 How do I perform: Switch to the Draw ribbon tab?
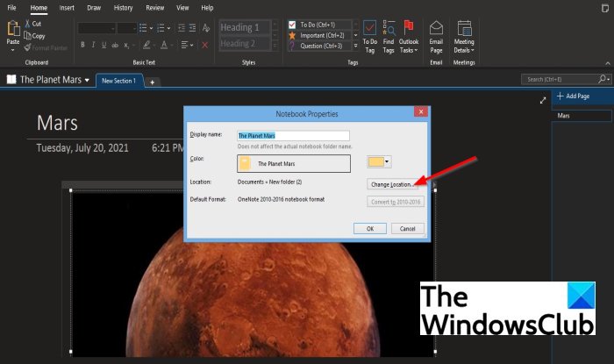tap(94, 8)
